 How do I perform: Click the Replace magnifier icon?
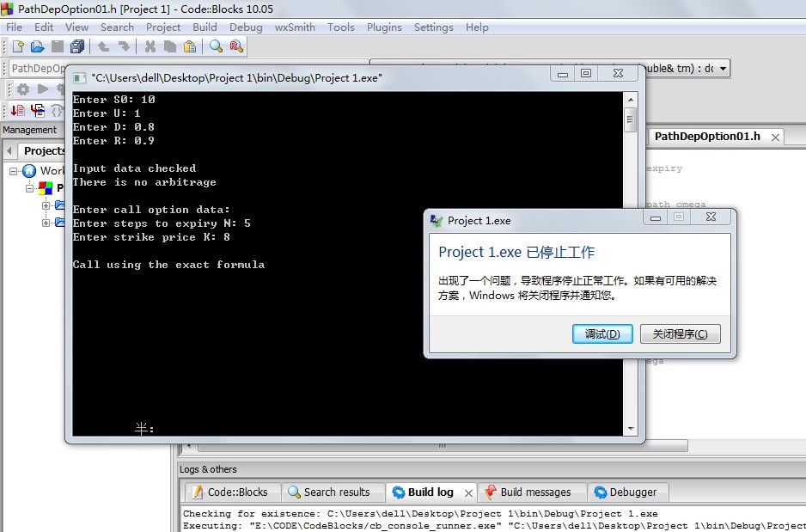(x=236, y=46)
